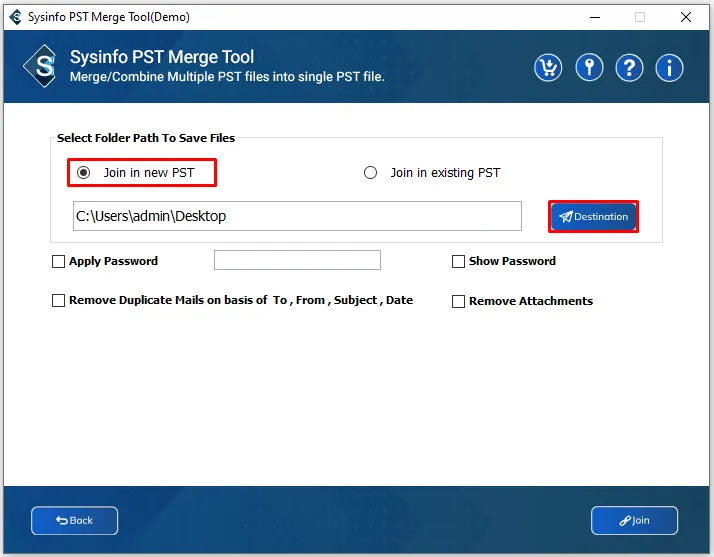Close the Sysinfo PST Merge Tool window

686,17
